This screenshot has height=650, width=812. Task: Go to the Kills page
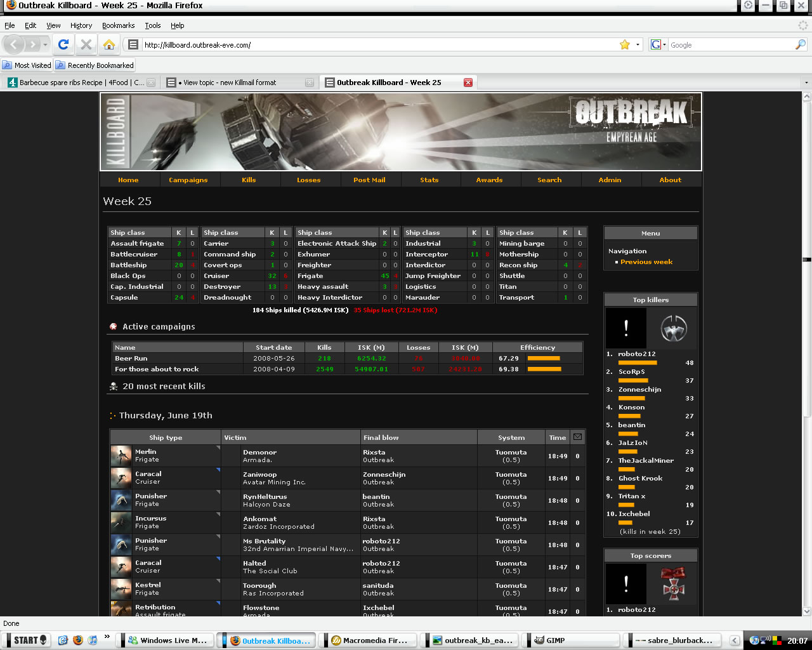pyautogui.click(x=249, y=180)
